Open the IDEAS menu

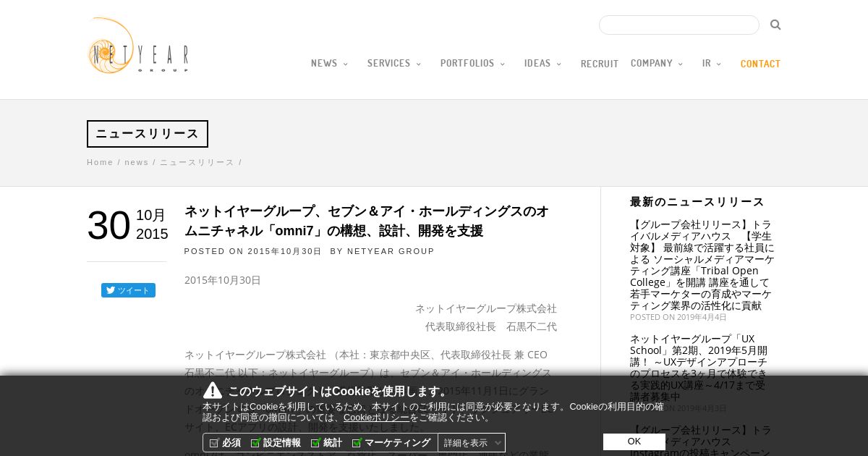coord(537,64)
